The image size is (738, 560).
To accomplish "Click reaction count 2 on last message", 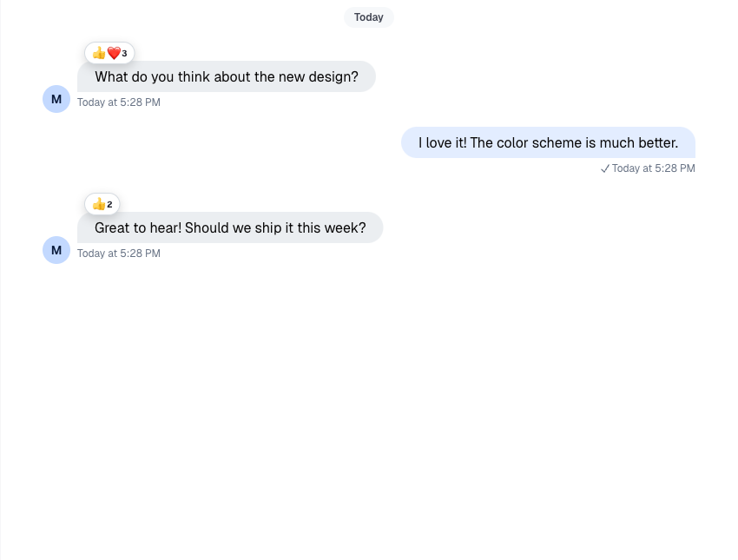I will tap(109, 205).
